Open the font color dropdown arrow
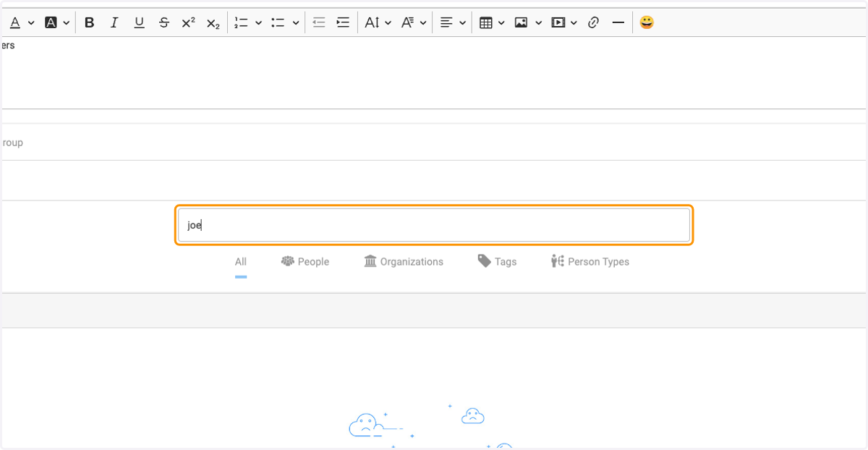The width and height of the screenshot is (868, 450). [31, 23]
